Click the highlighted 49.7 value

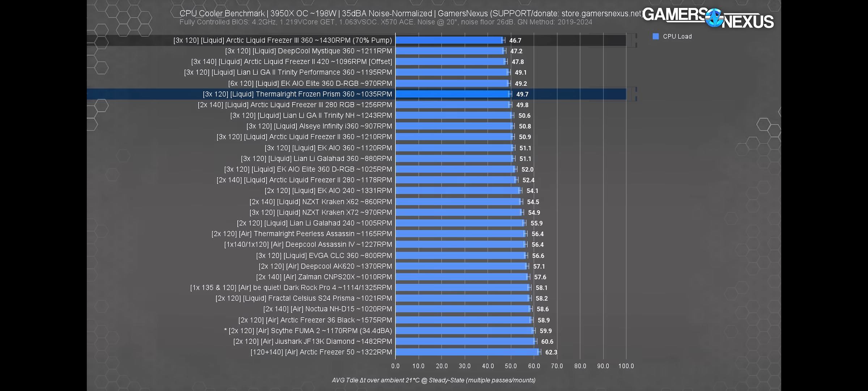522,94
